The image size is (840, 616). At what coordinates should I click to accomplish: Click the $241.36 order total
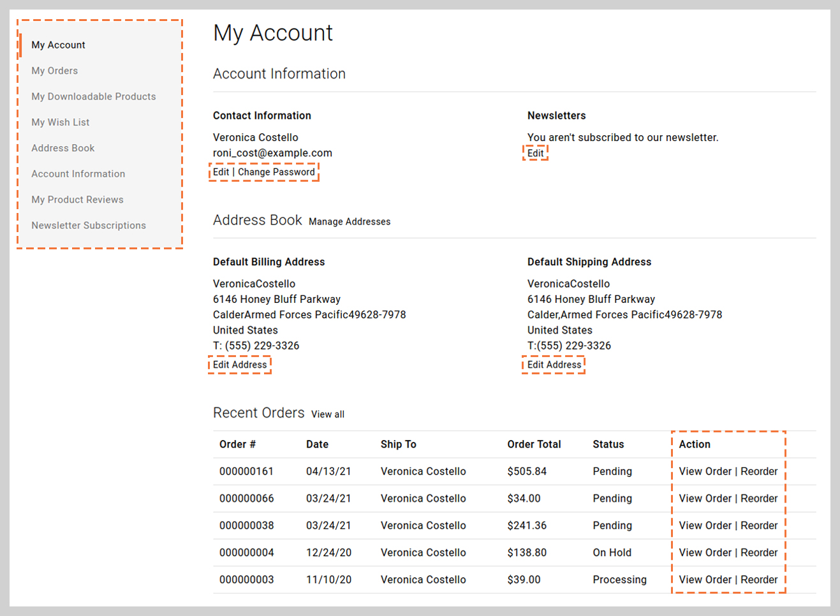point(527,525)
